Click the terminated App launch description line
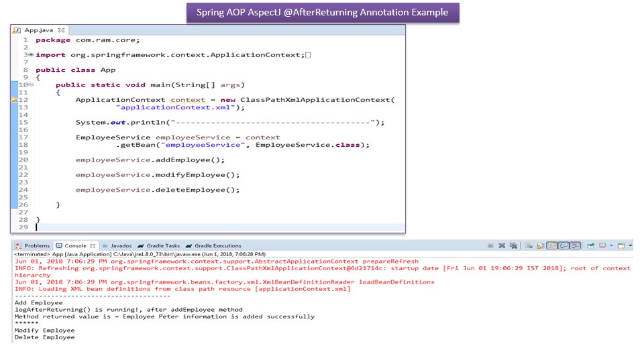The width and height of the screenshot is (644, 354). [140, 254]
